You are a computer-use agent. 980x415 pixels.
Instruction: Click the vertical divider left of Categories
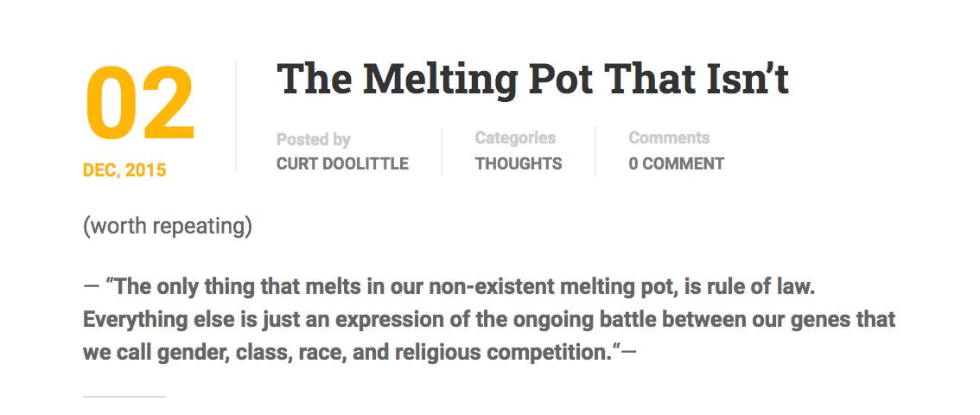tap(442, 151)
